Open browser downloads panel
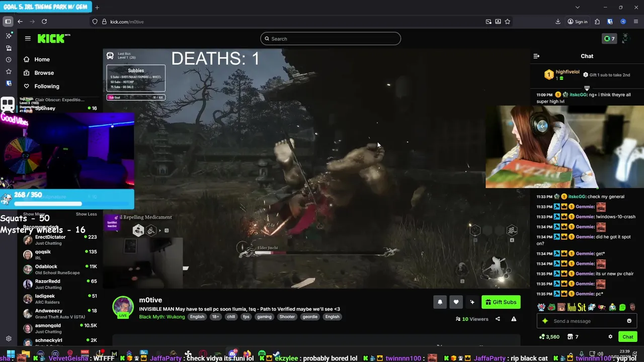 pyautogui.click(x=558, y=22)
